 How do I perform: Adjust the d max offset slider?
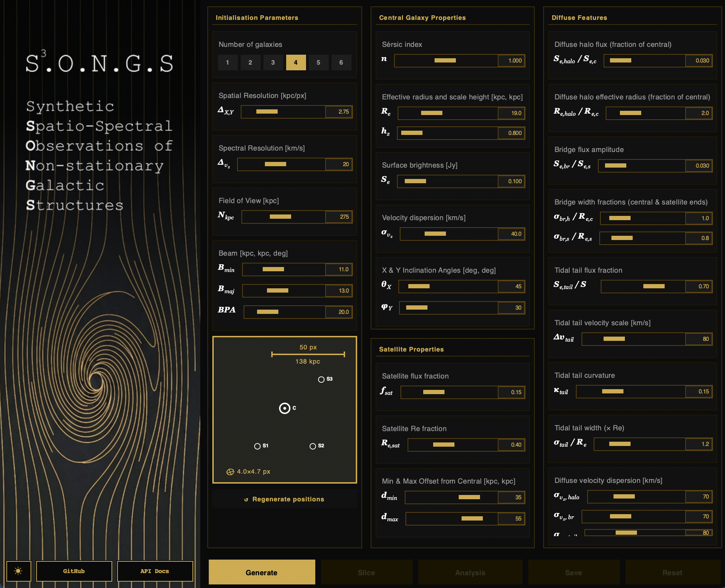tap(452, 519)
